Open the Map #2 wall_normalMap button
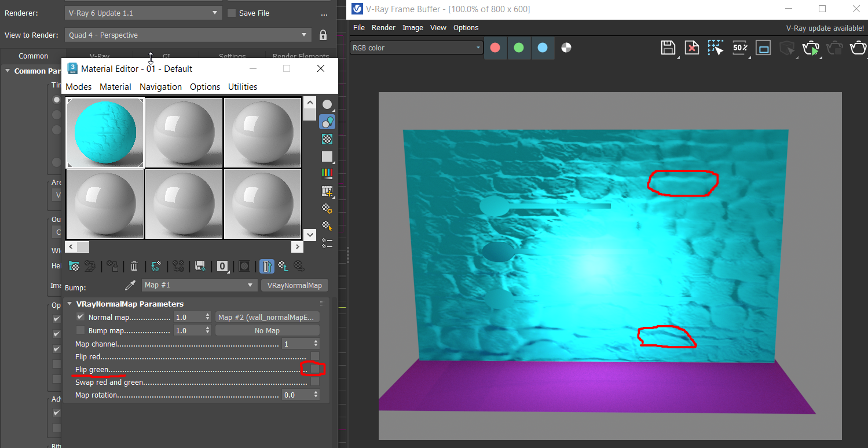The width and height of the screenshot is (868, 448). pos(267,317)
